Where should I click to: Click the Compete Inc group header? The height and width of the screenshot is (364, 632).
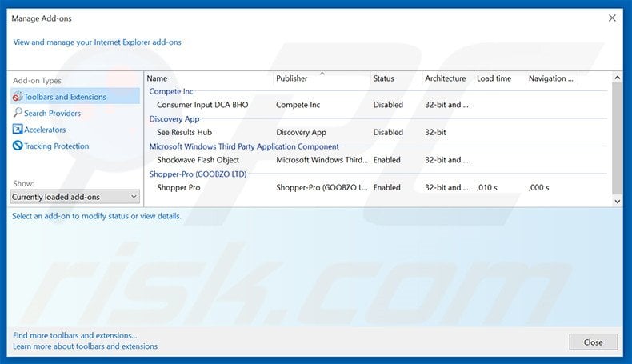click(171, 91)
